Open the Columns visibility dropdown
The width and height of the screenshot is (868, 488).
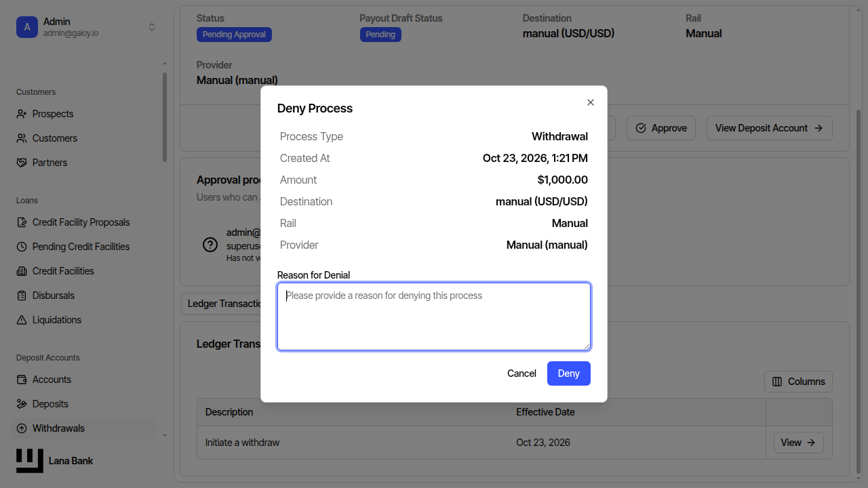click(798, 382)
